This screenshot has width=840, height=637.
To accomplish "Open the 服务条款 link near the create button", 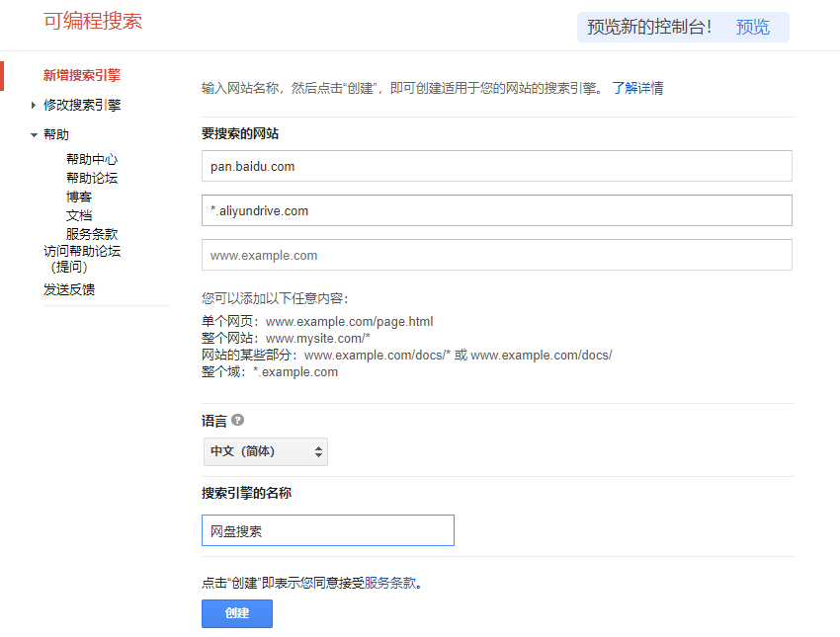I will pyautogui.click(x=390, y=583).
